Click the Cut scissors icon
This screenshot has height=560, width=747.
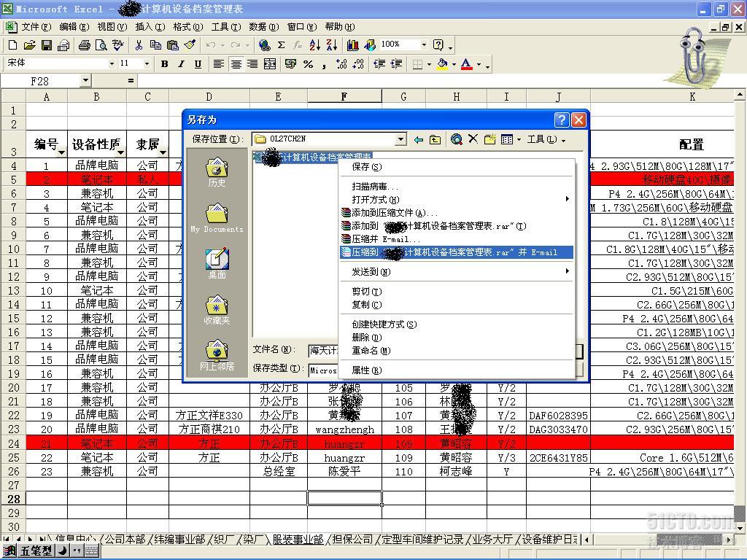139,45
